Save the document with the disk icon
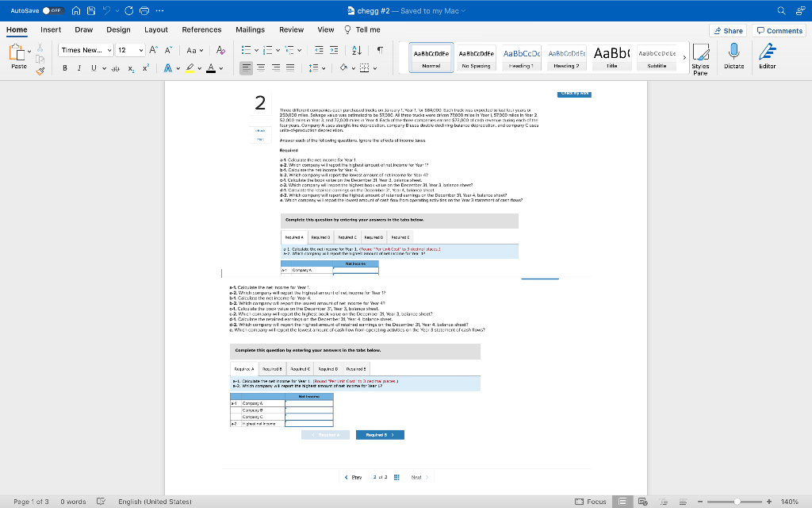Screen dimensions: 812x508 point(91,10)
